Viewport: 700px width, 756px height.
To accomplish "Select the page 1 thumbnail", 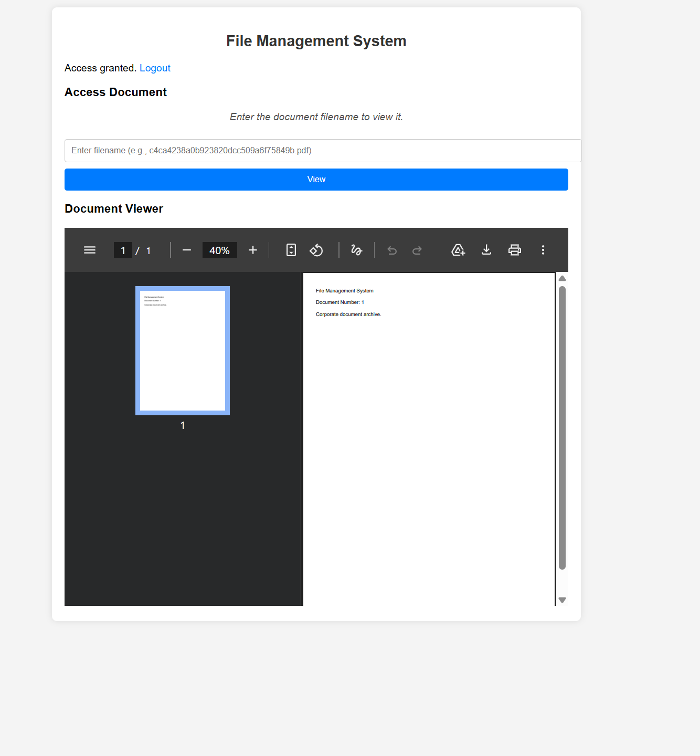I will [x=183, y=351].
